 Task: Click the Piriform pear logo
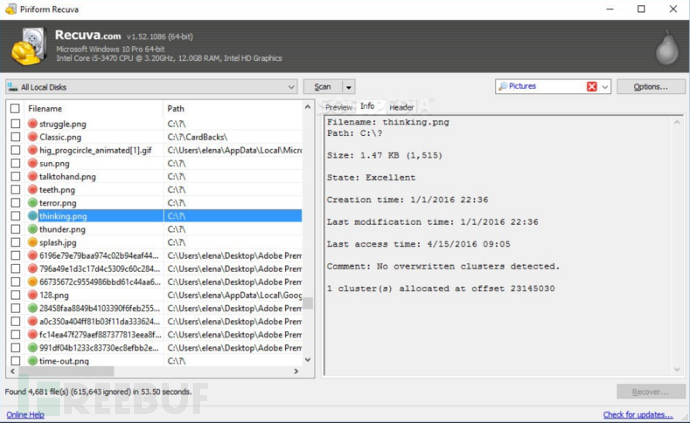point(667,48)
